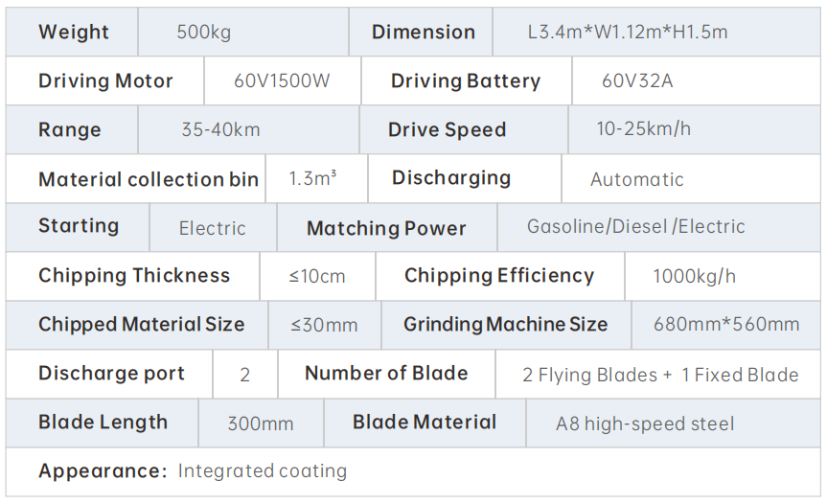The width and height of the screenshot is (827, 504).
Task: Click the Weight label cell
Action: 73,33
